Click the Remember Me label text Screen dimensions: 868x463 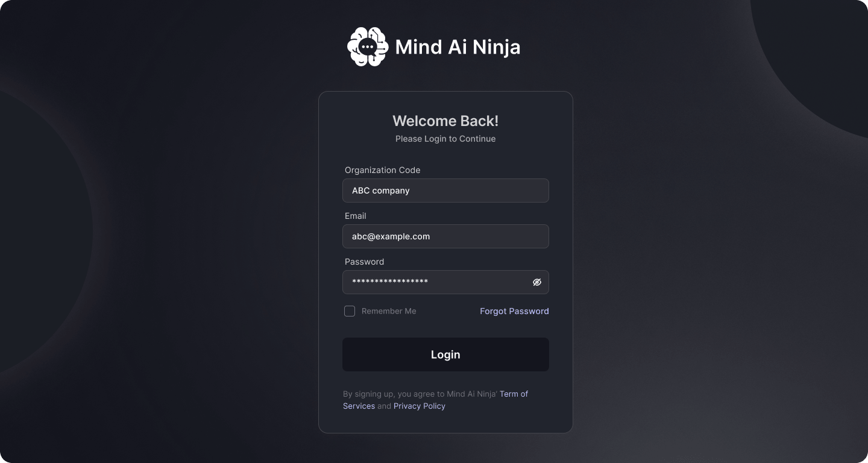pyautogui.click(x=389, y=311)
